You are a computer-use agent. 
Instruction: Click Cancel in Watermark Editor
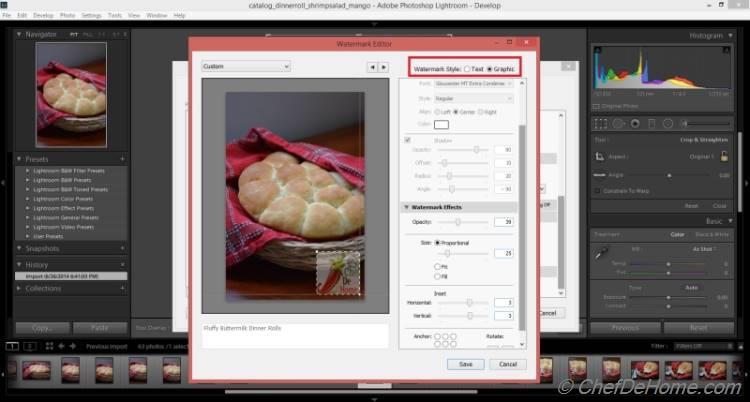(507, 364)
